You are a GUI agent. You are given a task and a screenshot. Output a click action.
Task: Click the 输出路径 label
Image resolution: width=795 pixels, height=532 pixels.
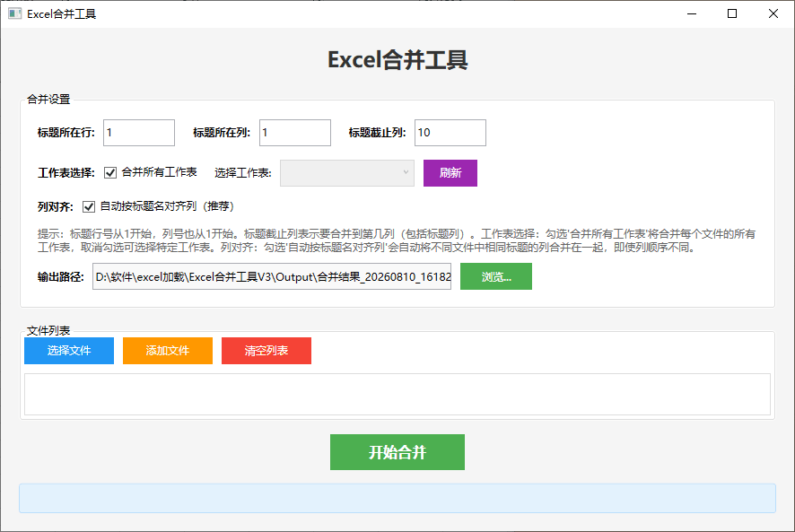(60, 277)
